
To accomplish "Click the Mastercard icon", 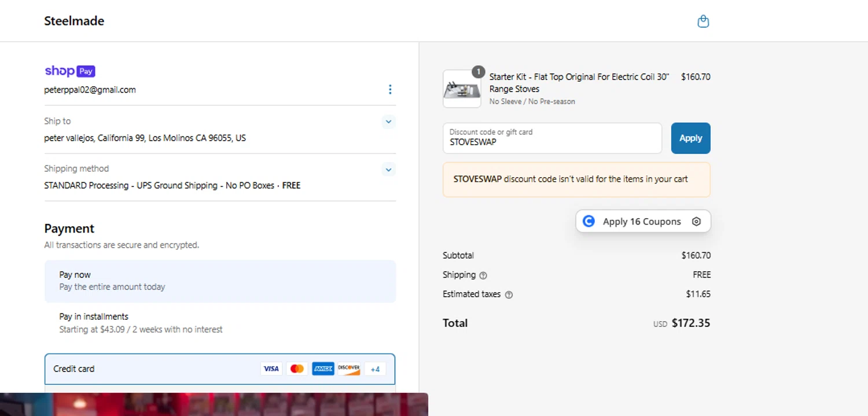I will [297, 369].
